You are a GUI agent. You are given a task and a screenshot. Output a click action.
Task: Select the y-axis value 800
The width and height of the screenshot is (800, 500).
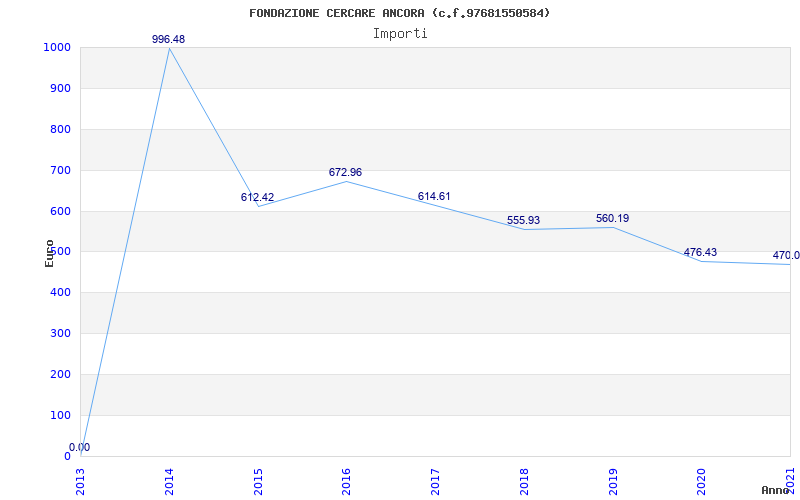click(60, 129)
